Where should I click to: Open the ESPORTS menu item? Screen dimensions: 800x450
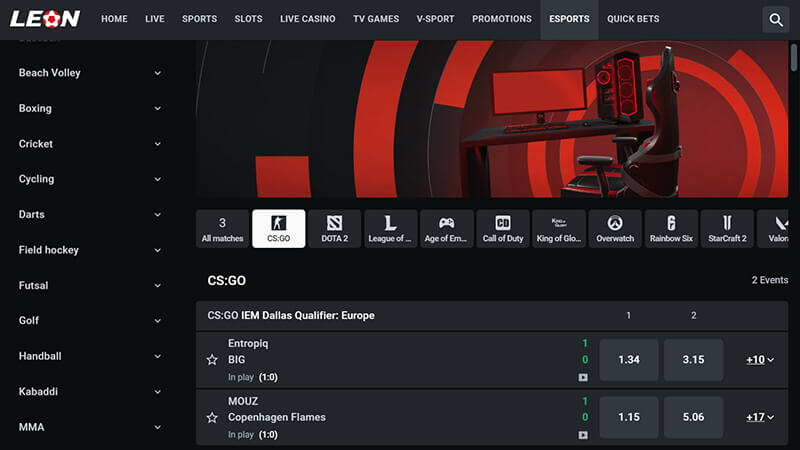point(569,19)
